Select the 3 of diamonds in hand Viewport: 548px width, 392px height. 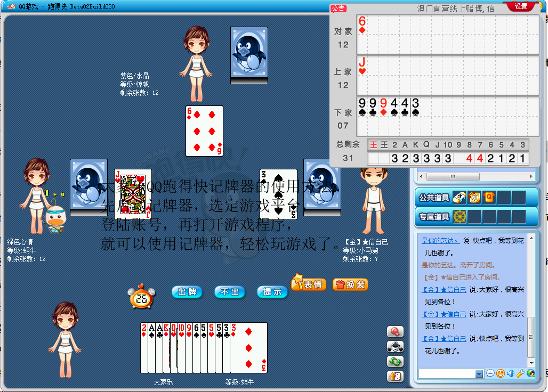coord(248,348)
